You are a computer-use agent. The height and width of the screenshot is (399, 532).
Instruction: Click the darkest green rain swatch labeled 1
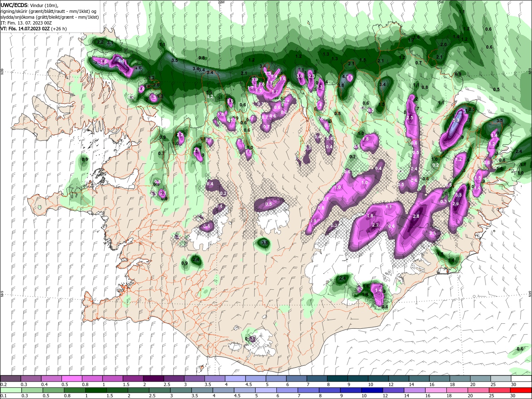tap(96, 390)
